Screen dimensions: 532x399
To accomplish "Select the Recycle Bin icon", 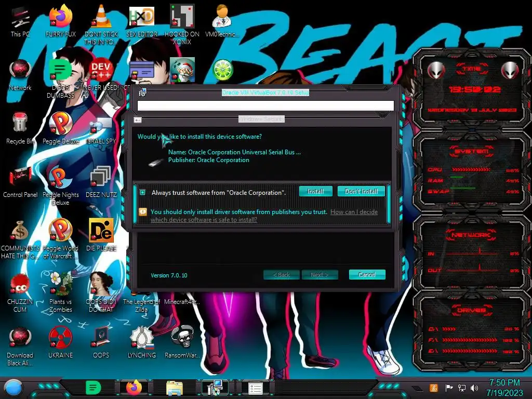I will (x=20, y=128).
